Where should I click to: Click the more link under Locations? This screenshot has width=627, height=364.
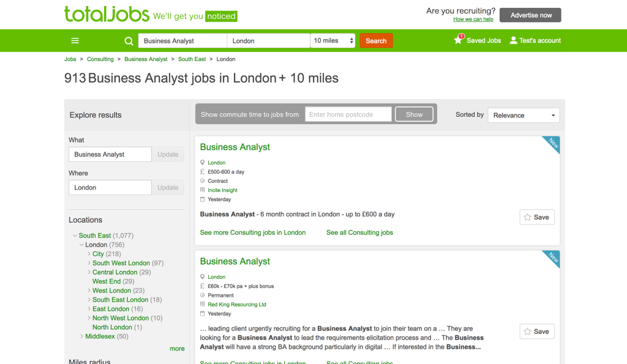tap(177, 349)
